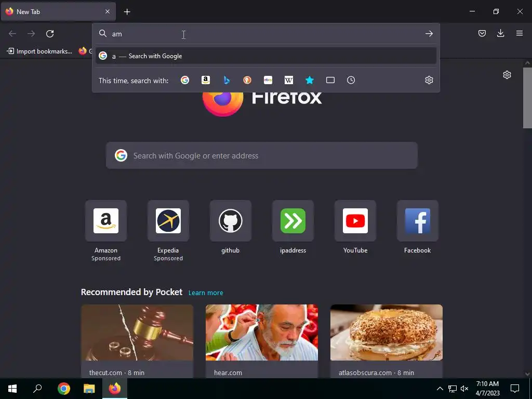The width and height of the screenshot is (532, 399).
Task: Close the New Tab tab
Action: click(108, 11)
